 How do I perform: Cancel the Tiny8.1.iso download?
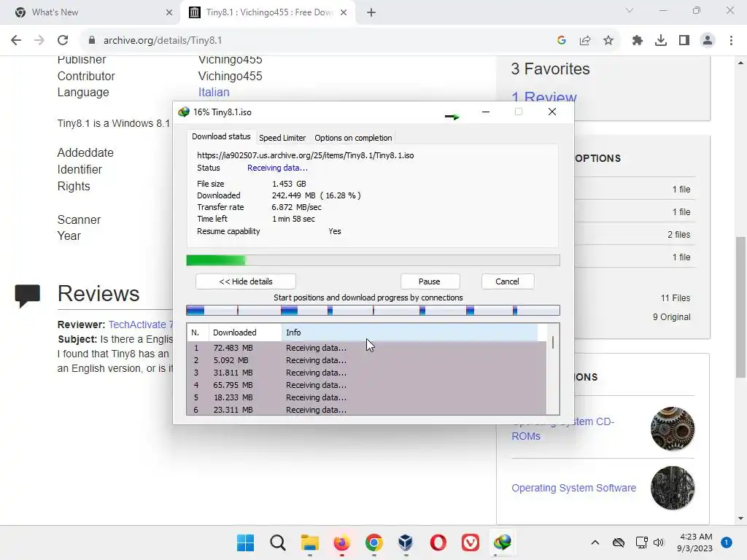(508, 281)
